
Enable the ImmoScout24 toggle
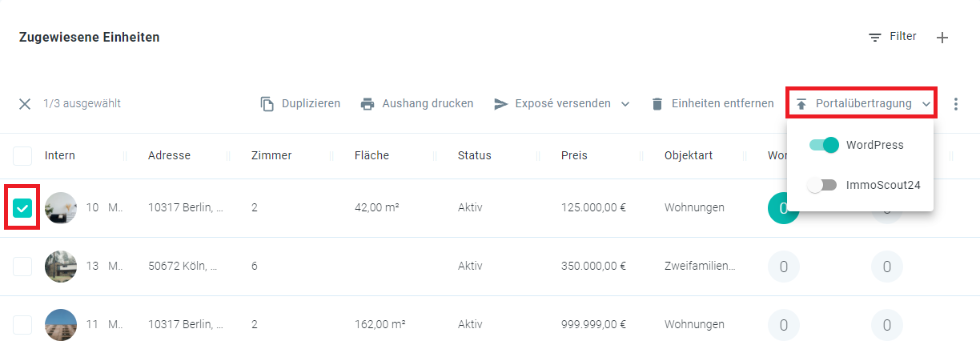(822, 185)
